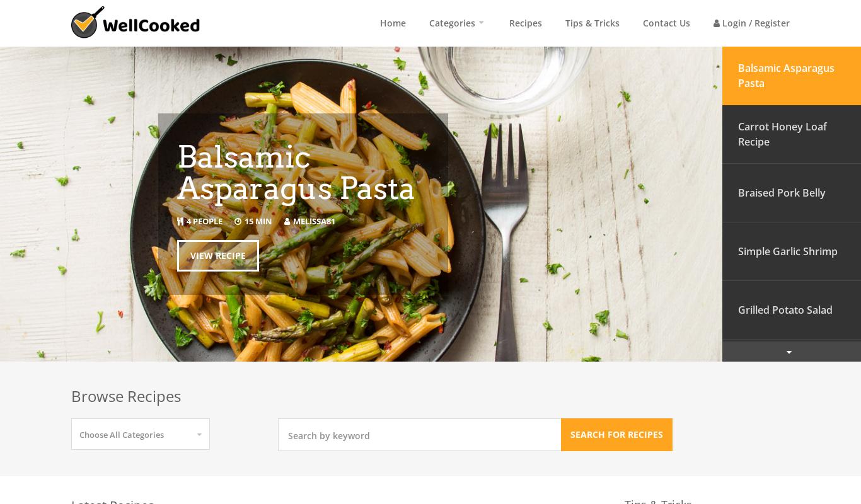Screen dimensions: 861x504
Task: Select the Grilled Potato Salad slide
Action: [792, 310]
